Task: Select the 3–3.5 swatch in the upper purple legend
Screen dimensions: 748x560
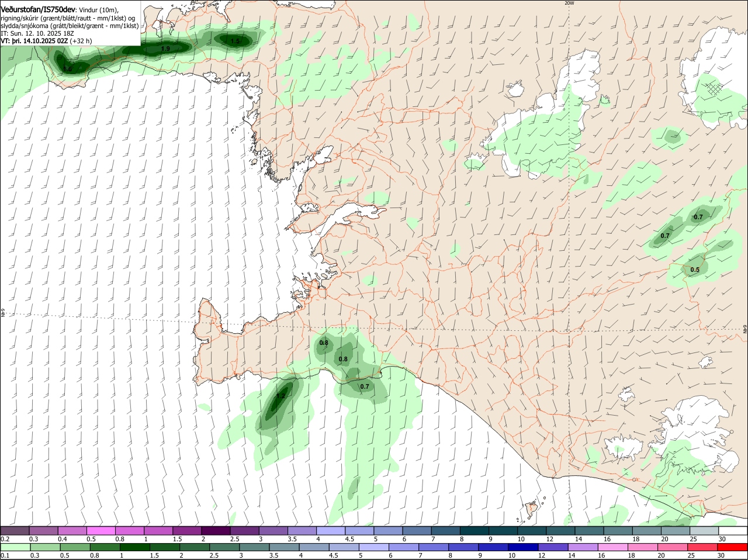Action: tap(273, 530)
